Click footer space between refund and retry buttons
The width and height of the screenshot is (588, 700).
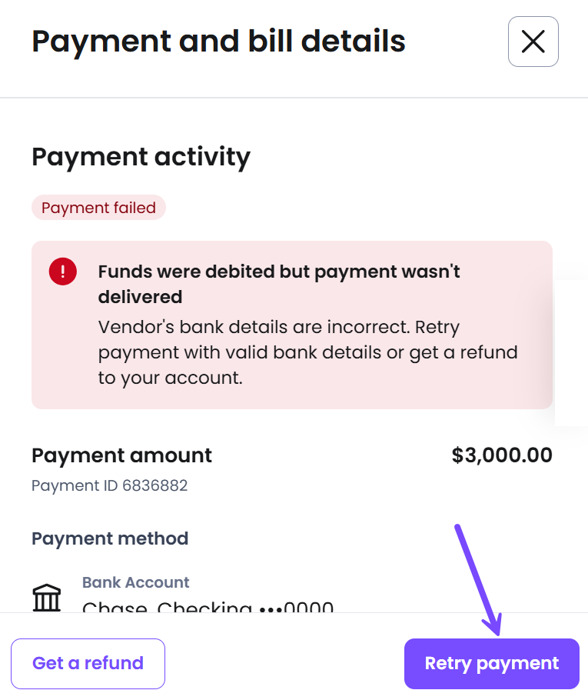(284, 663)
